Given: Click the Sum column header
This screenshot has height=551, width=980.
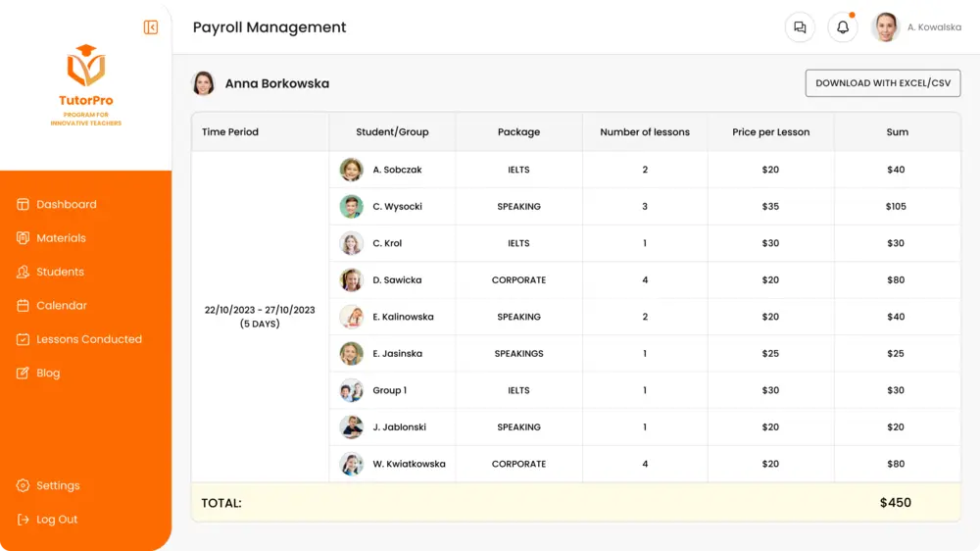Looking at the screenshot, I should (897, 132).
